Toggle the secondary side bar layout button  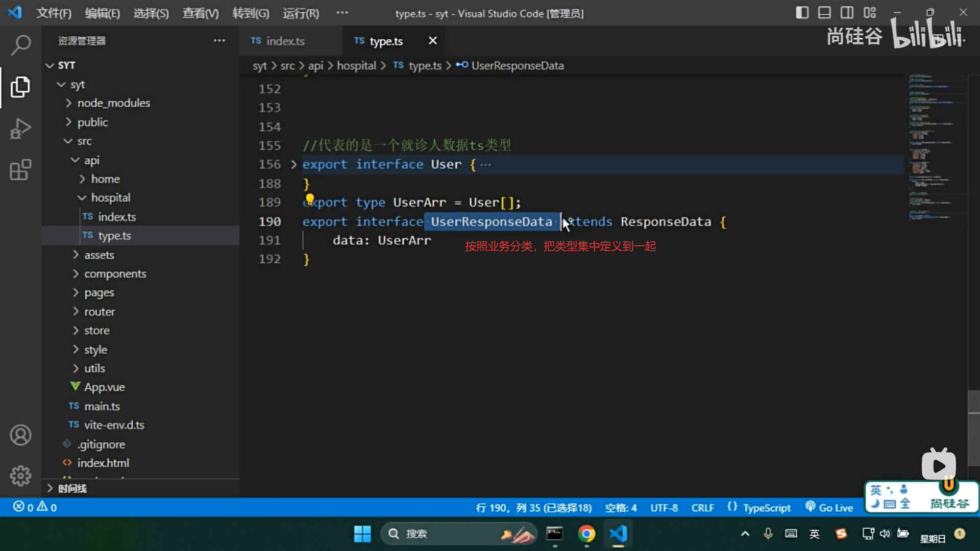pos(847,13)
